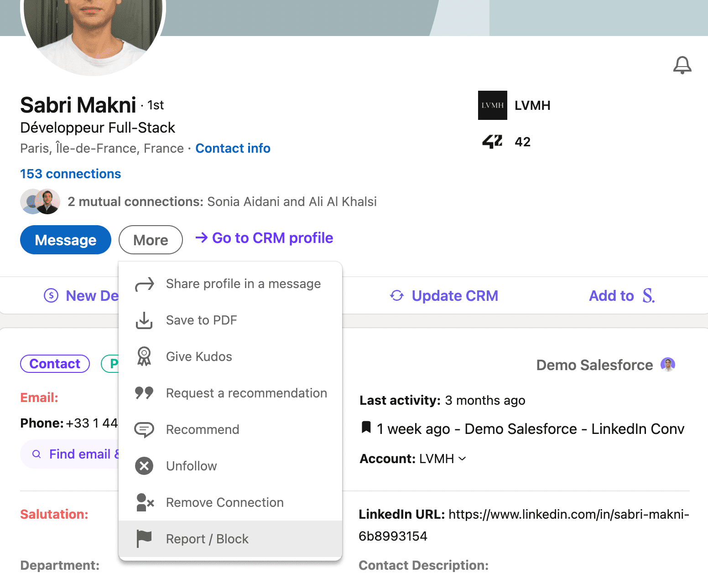Viewport: 708px width, 588px height.
Task: Select the share arrow icon in the menu
Action: point(144,284)
